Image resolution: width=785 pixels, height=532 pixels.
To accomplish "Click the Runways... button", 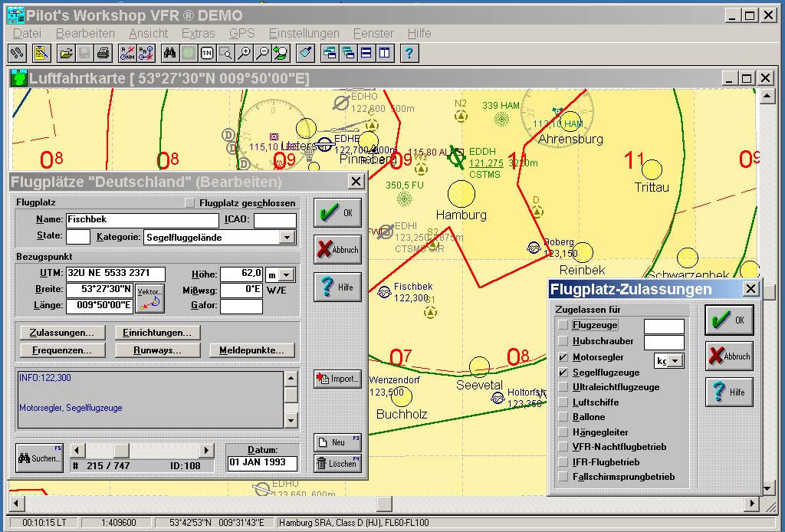I will point(158,350).
